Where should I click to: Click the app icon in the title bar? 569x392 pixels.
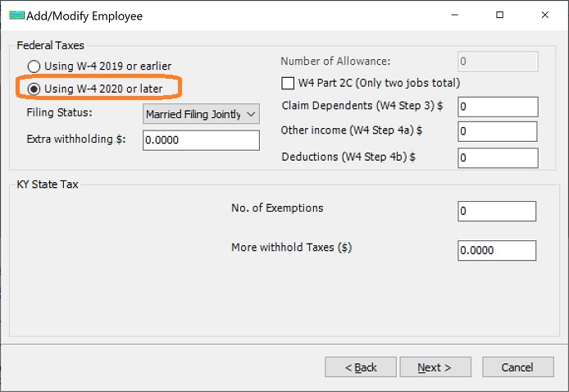[x=14, y=15]
